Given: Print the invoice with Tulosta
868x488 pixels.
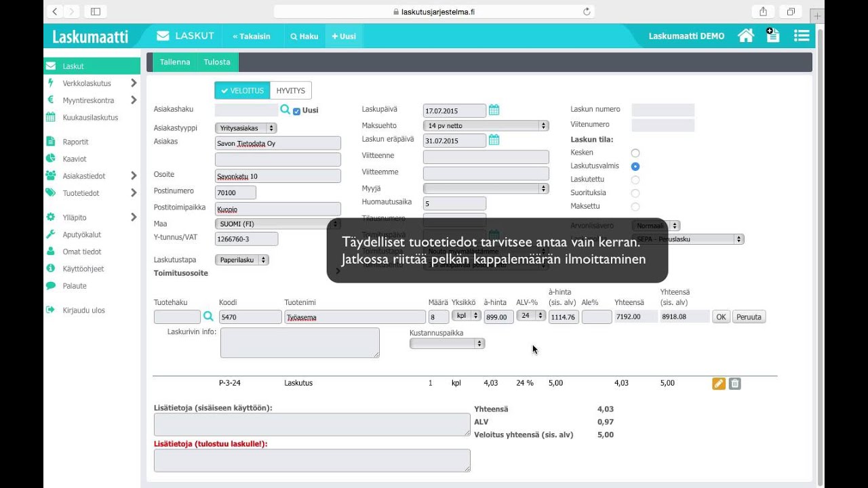Looking at the screenshot, I should point(217,62).
